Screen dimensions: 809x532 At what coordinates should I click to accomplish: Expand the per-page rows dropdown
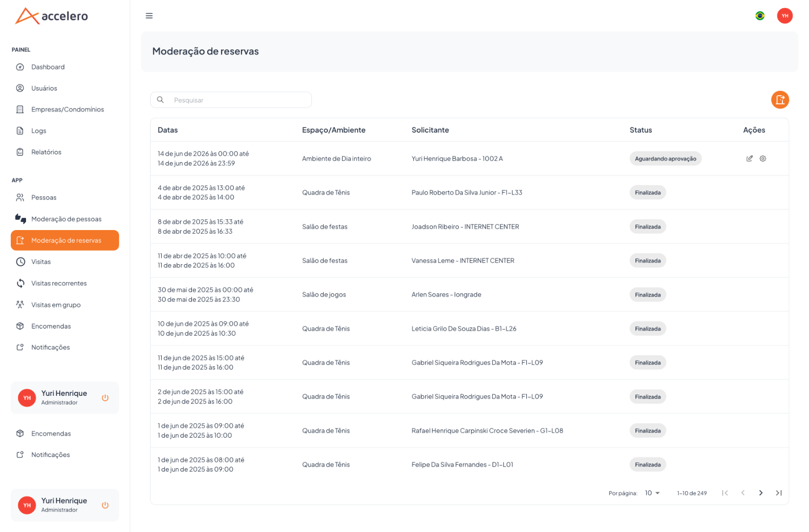pyautogui.click(x=652, y=493)
